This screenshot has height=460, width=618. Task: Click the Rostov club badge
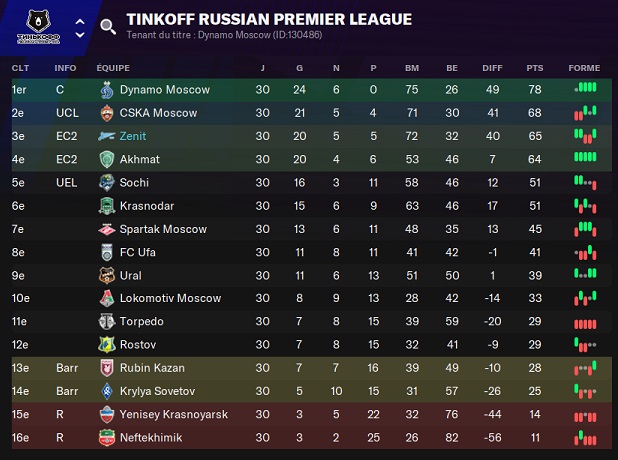click(x=107, y=345)
